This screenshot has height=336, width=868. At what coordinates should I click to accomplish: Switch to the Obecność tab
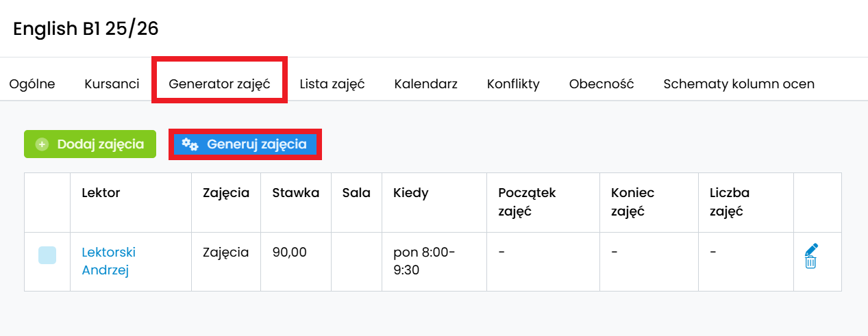click(602, 84)
